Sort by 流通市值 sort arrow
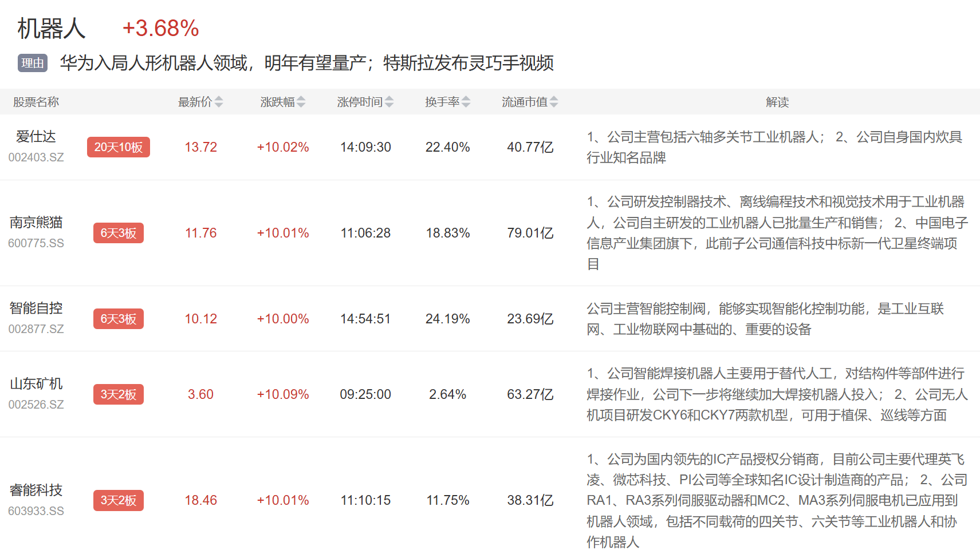Viewport: 980px width, 550px height. [x=554, y=101]
